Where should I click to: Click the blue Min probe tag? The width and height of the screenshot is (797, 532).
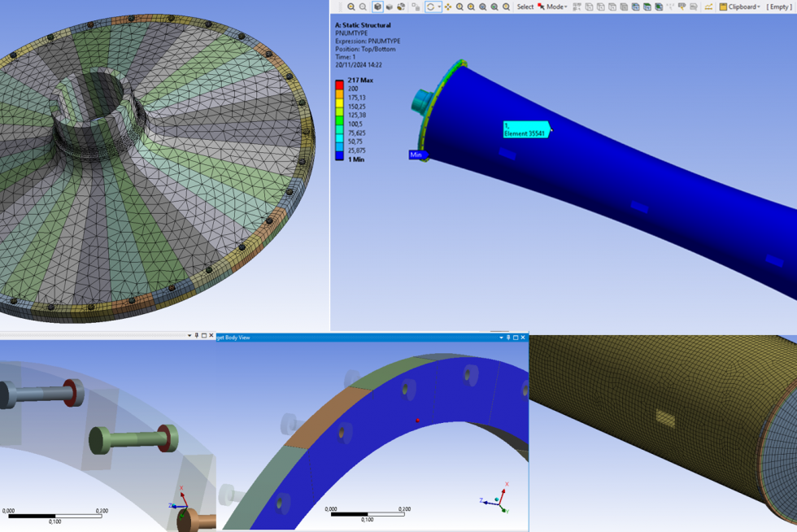418,155
